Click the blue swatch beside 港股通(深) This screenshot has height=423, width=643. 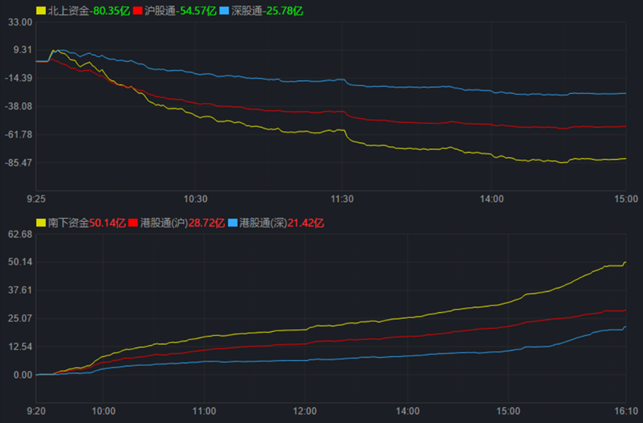233,222
